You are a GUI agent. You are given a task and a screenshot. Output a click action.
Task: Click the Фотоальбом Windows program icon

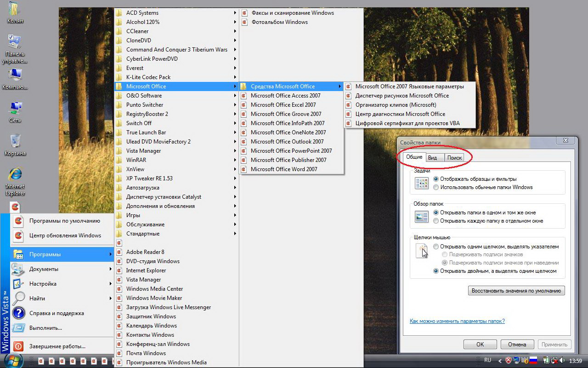[244, 22]
